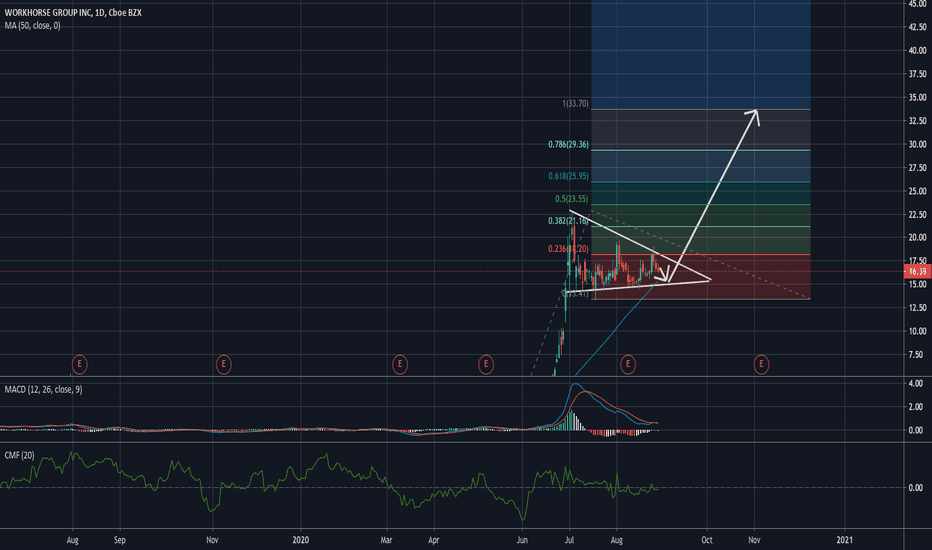
Task: Select the rightmost earnings E marker near Nov 2020
Action: (x=761, y=364)
